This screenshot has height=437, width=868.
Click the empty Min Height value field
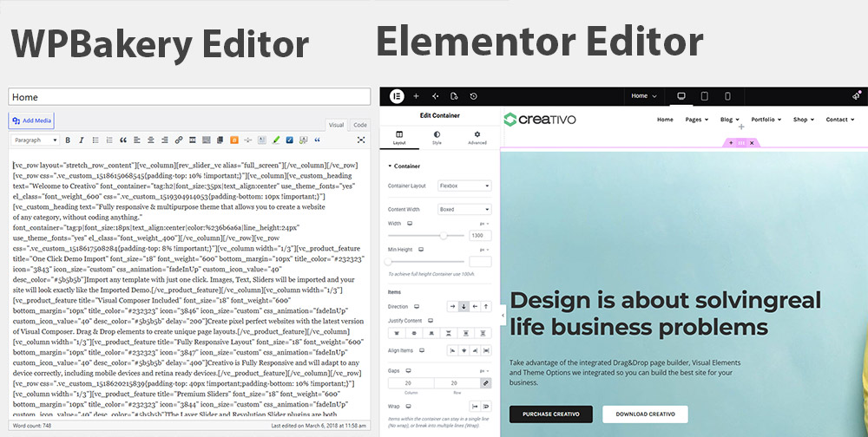pyautogui.click(x=480, y=262)
